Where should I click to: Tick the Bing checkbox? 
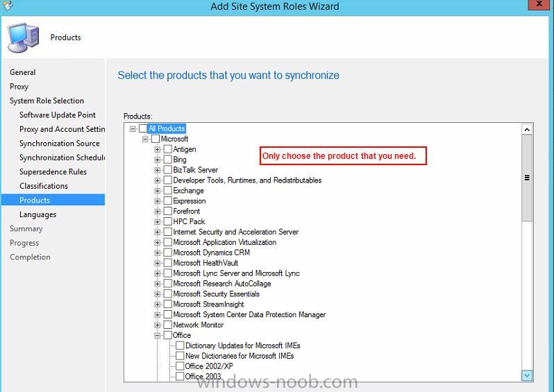click(x=168, y=160)
